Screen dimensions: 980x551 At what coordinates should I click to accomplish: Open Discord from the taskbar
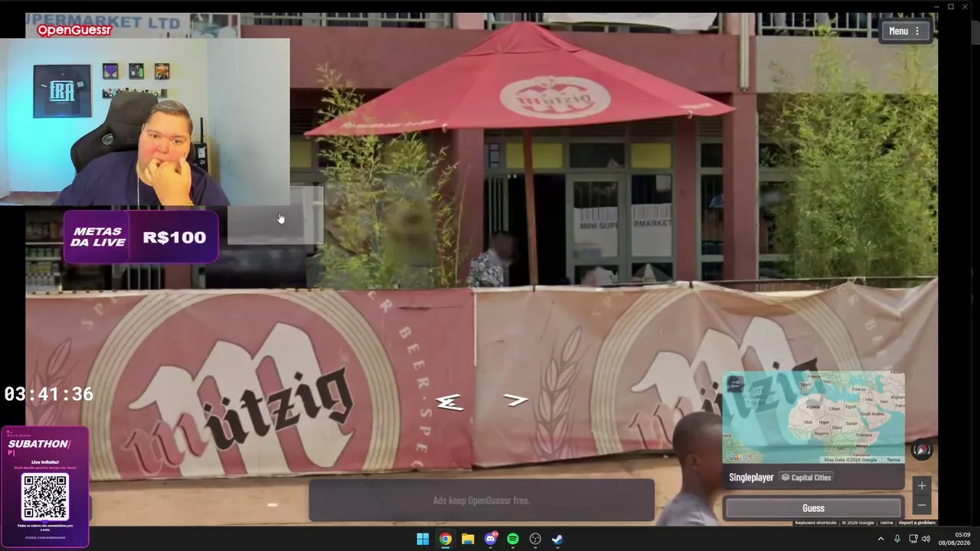tap(491, 539)
